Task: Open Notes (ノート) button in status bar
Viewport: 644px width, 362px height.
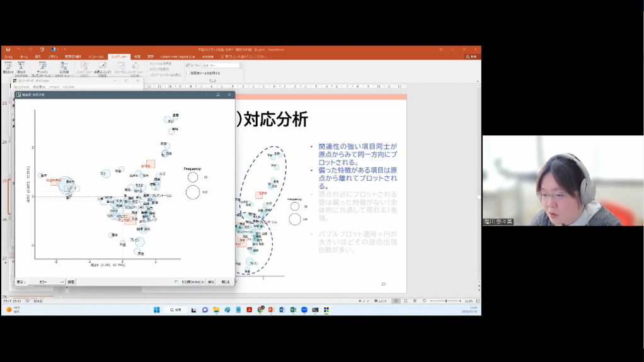Action: pos(364,301)
